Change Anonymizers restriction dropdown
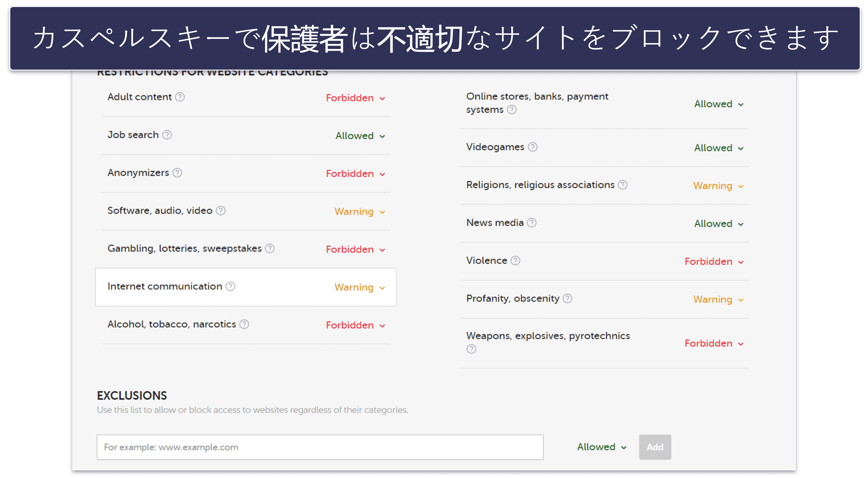The image size is (868, 478). click(x=355, y=174)
